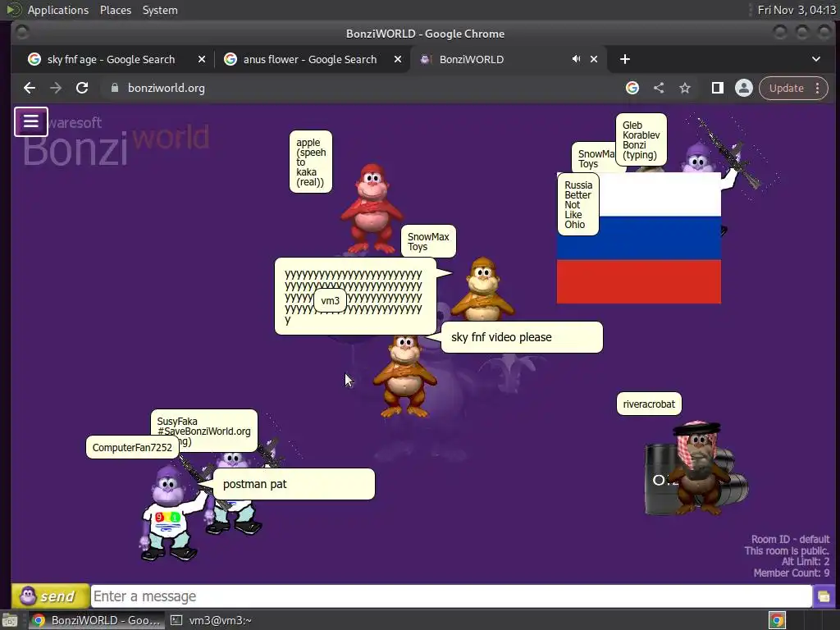Click the clock showing Fri Nov 3

click(x=796, y=10)
